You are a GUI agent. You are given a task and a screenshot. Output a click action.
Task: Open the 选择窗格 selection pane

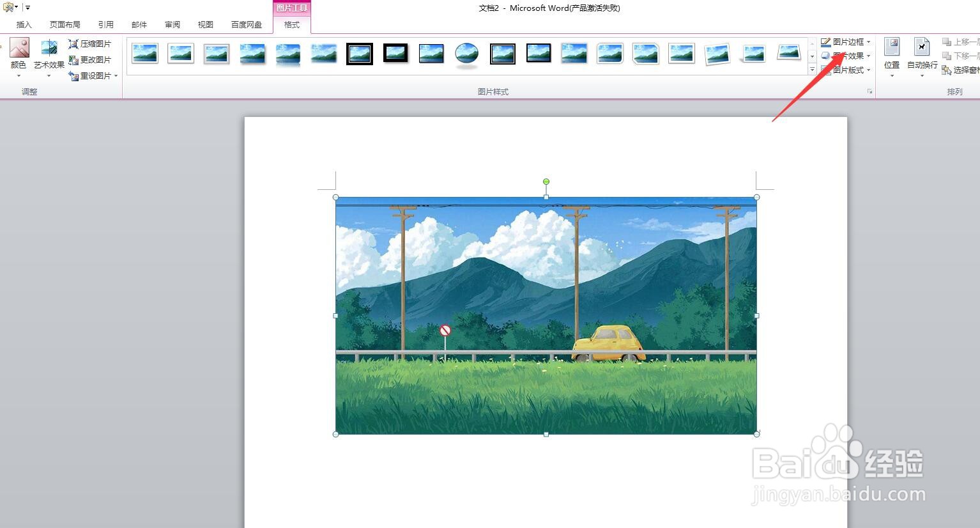pos(961,70)
